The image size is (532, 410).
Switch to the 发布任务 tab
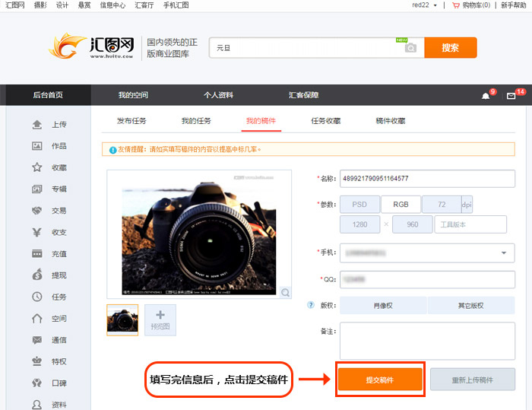click(x=131, y=121)
